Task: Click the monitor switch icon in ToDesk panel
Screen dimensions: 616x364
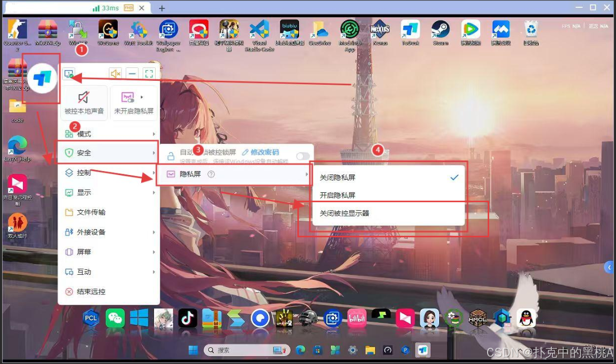Action: [x=69, y=74]
